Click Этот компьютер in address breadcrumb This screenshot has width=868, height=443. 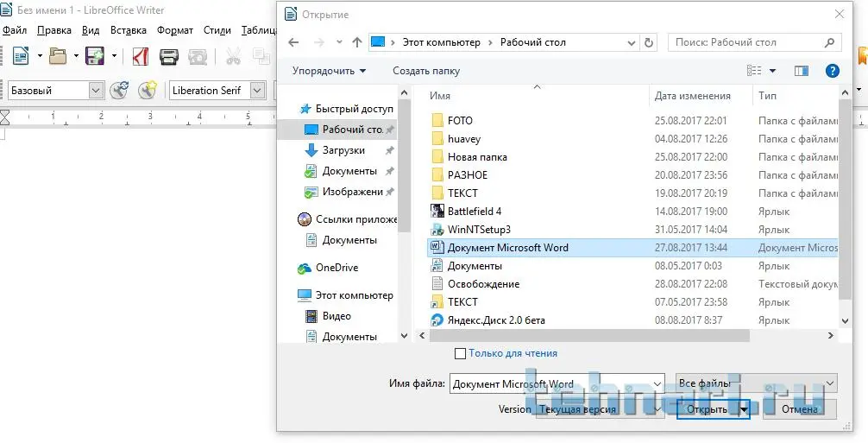(x=441, y=42)
